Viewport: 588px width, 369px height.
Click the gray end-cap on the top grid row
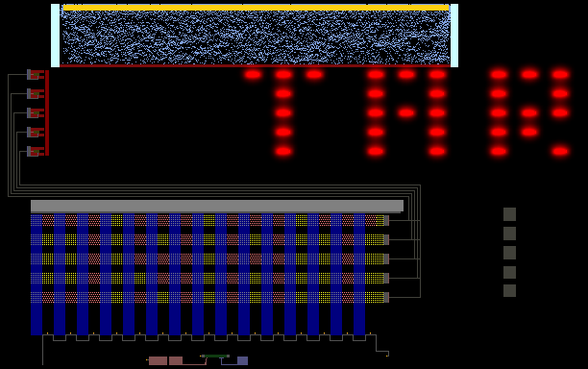coord(386,220)
